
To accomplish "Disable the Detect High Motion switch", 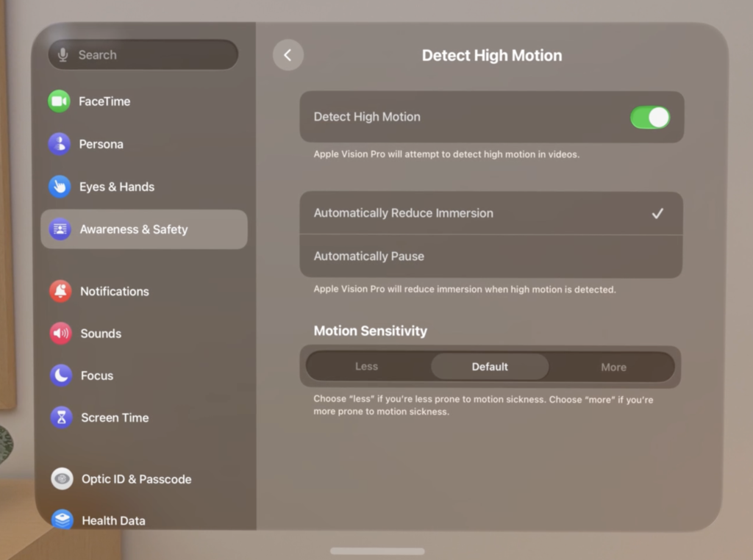I will (649, 118).
